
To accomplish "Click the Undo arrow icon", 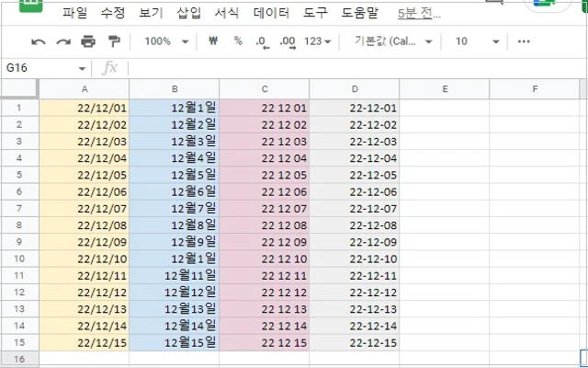I will pos(39,41).
